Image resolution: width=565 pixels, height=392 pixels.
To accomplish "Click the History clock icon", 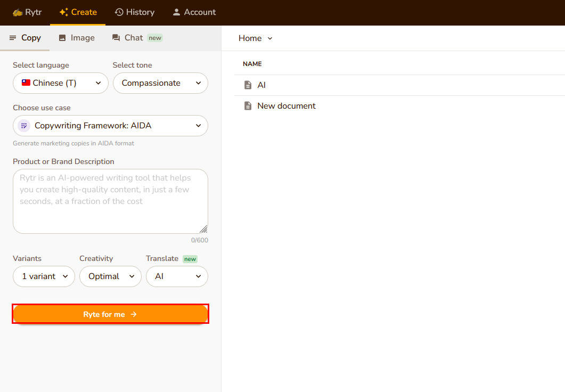I will 119,12.
